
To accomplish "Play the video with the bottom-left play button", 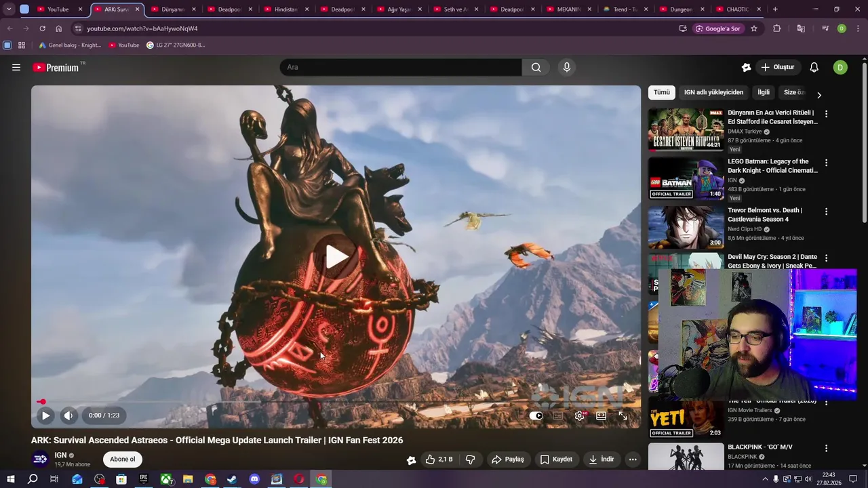I will click(x=45, y=415).
